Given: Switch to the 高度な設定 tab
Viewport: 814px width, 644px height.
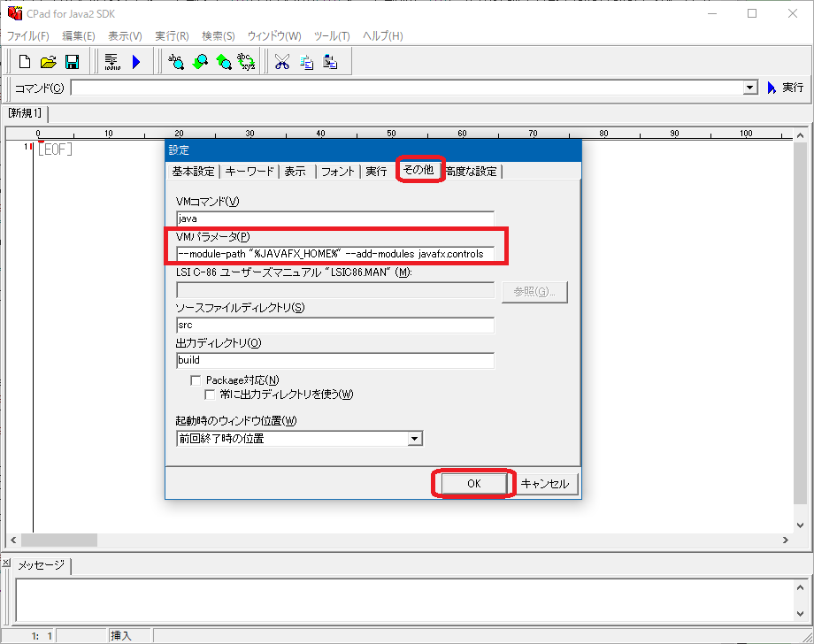Looking at the screenshot, I should 472,172.
